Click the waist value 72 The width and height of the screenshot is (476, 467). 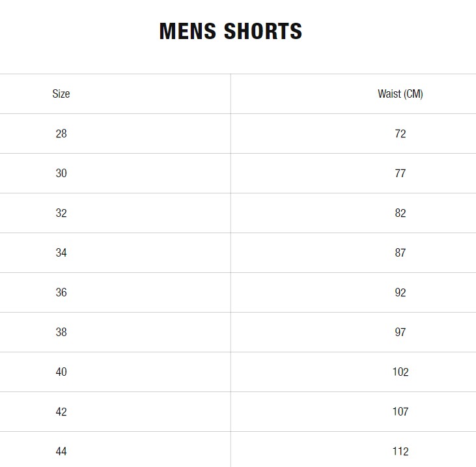[x=400, y=134]
